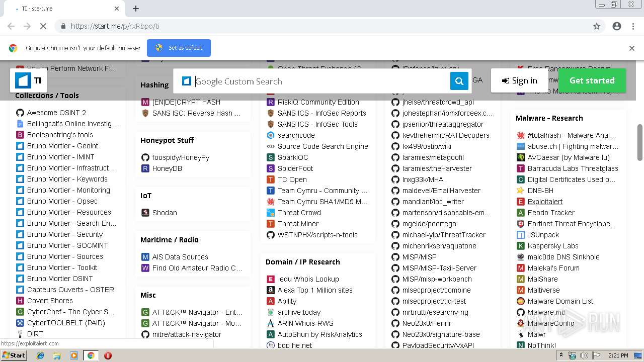Focus the Google Custom Search field
This screenshot has width=644, height=362.
pyautogui.click(x=321, y=81)
